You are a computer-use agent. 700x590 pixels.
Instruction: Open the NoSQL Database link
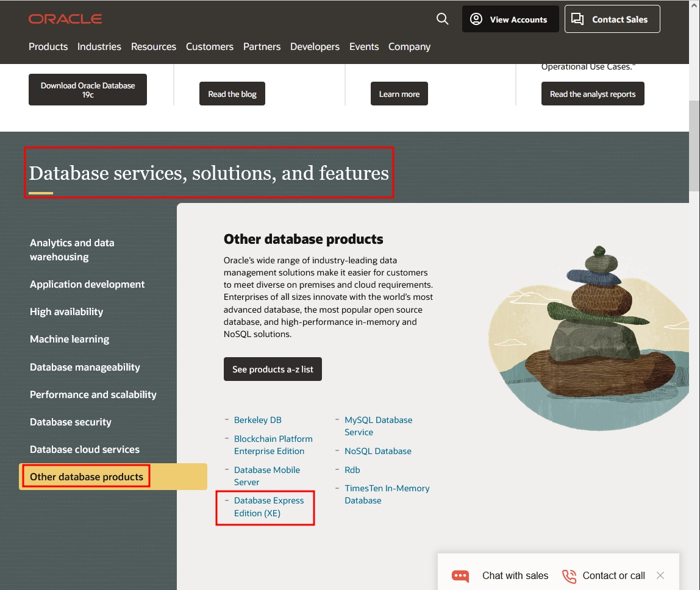coord(377,451)
